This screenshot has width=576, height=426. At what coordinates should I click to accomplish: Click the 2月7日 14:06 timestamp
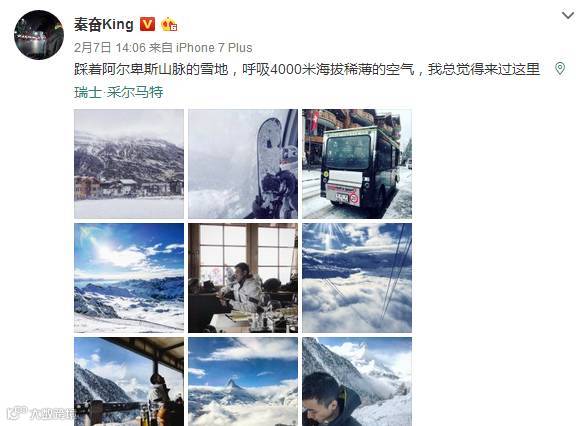[x=109, y=48]
